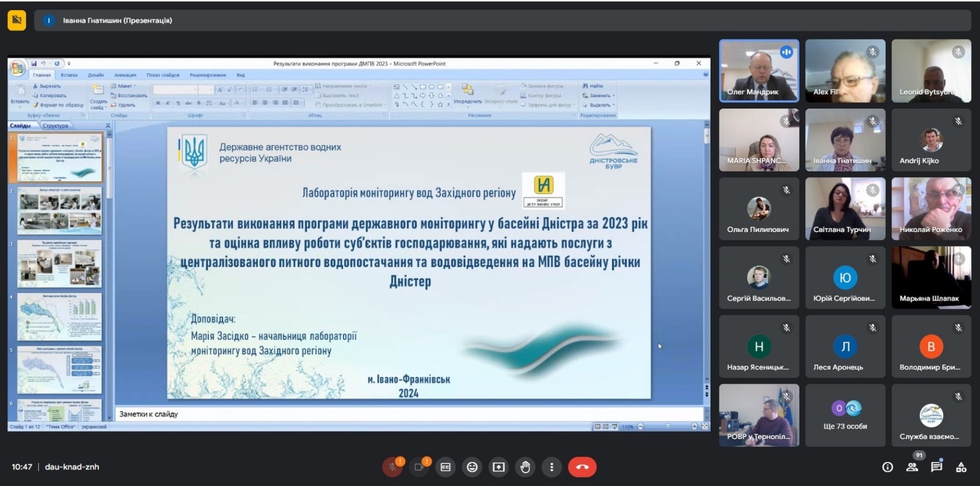Expand the Выделить select dropdown
The height and width of the screenshot is (486, 980).
(x=598, y=105)
